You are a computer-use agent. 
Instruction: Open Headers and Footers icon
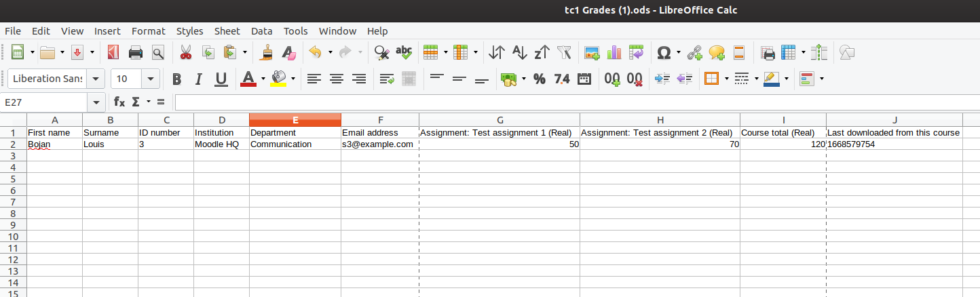coord(739,52)
